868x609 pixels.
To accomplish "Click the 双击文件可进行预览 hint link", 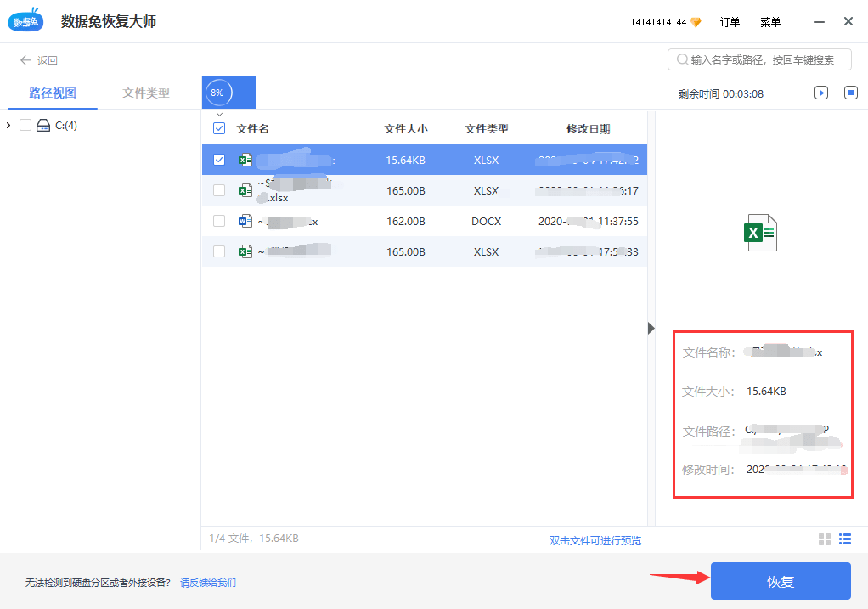I will coord(595,540).
